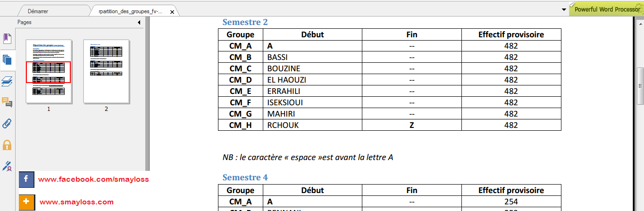Open the Attachments paperclip icon
This screenshot has height=211, width=644.
point(7,124)
